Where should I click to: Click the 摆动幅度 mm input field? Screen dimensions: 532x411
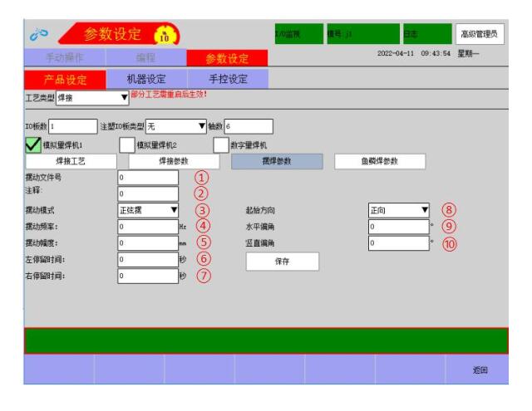(x=148, y=243)
